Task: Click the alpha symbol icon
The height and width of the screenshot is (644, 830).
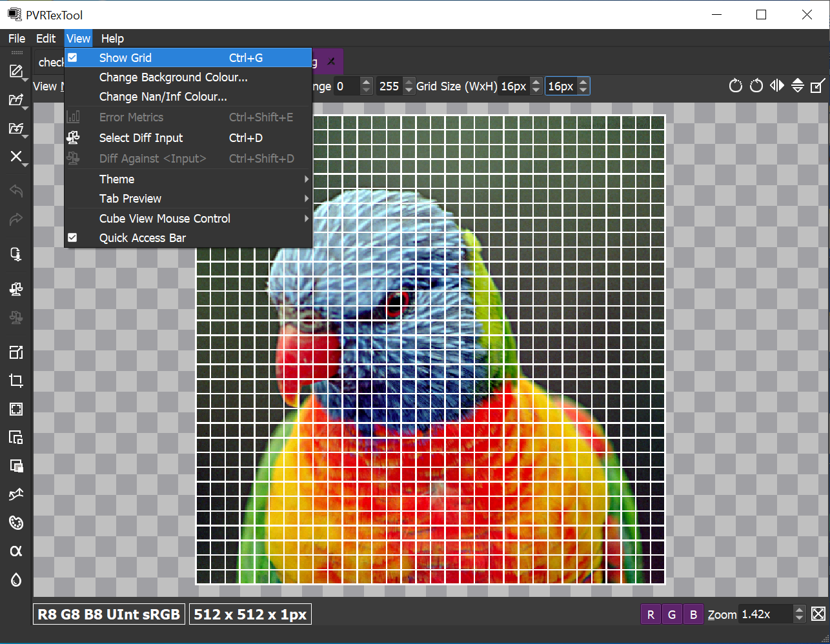Action: point(16,551)
